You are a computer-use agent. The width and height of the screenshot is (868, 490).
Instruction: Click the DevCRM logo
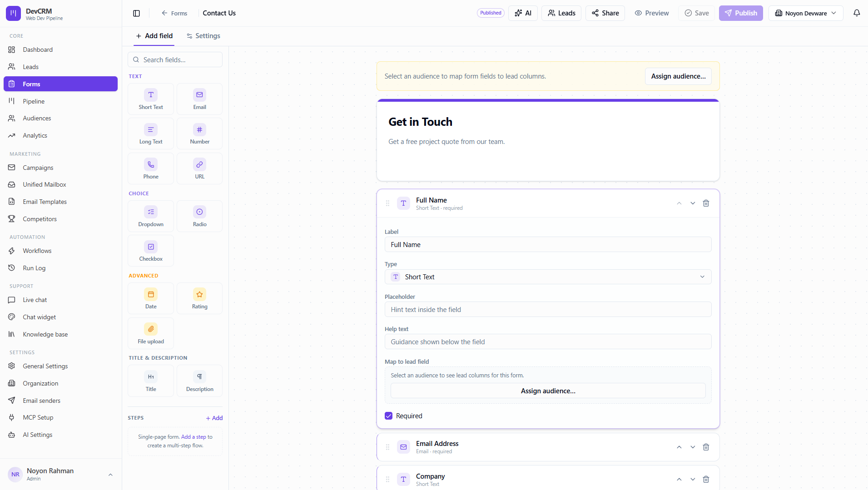[x=13, y=14]
